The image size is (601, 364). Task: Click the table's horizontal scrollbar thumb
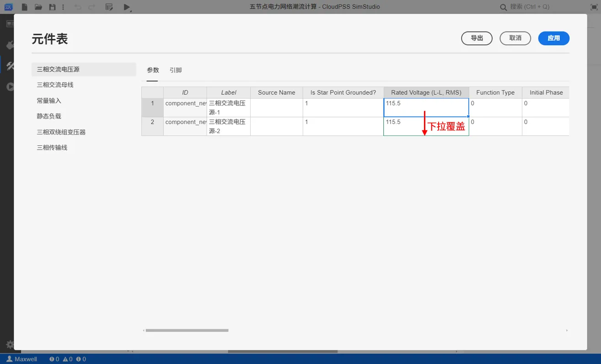(187, 330)
